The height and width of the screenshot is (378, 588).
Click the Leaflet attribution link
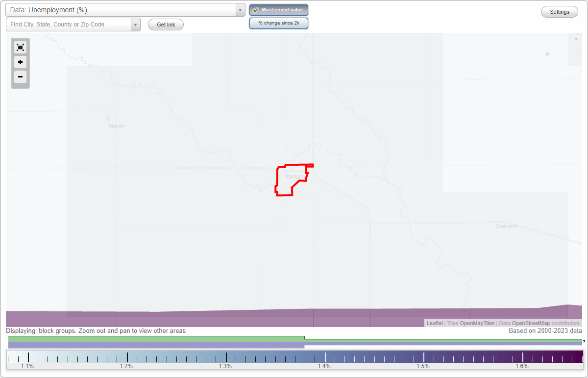tap(434, 323)
